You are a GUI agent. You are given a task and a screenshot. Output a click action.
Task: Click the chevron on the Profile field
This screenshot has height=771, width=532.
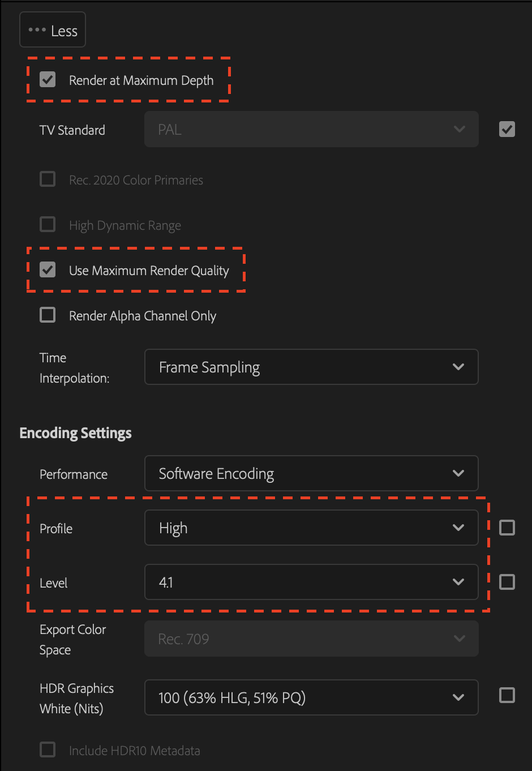(x=459, y=528)
